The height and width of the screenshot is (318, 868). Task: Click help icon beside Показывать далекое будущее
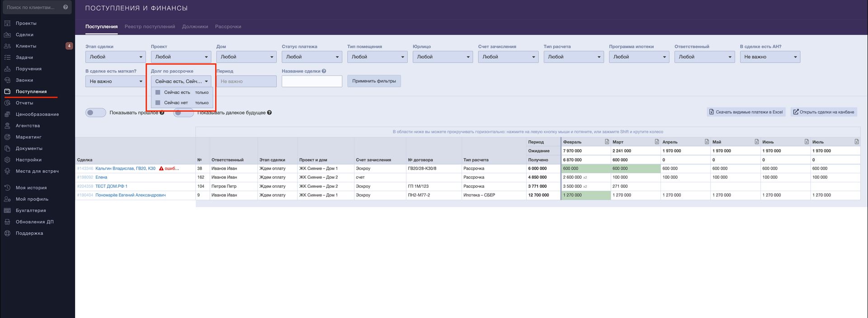[x=269, y=113]
